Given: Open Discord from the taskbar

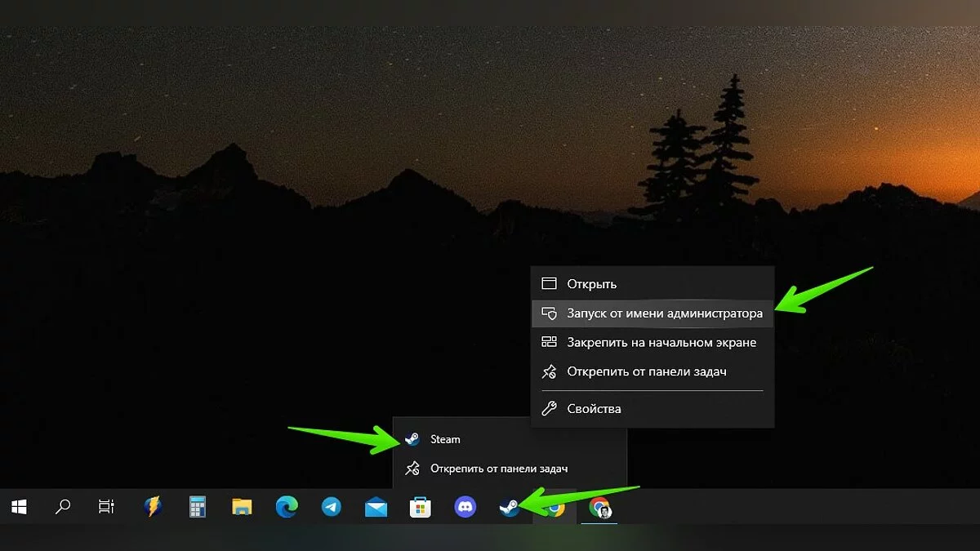Looking at the screenshot, I should [465, 507].
